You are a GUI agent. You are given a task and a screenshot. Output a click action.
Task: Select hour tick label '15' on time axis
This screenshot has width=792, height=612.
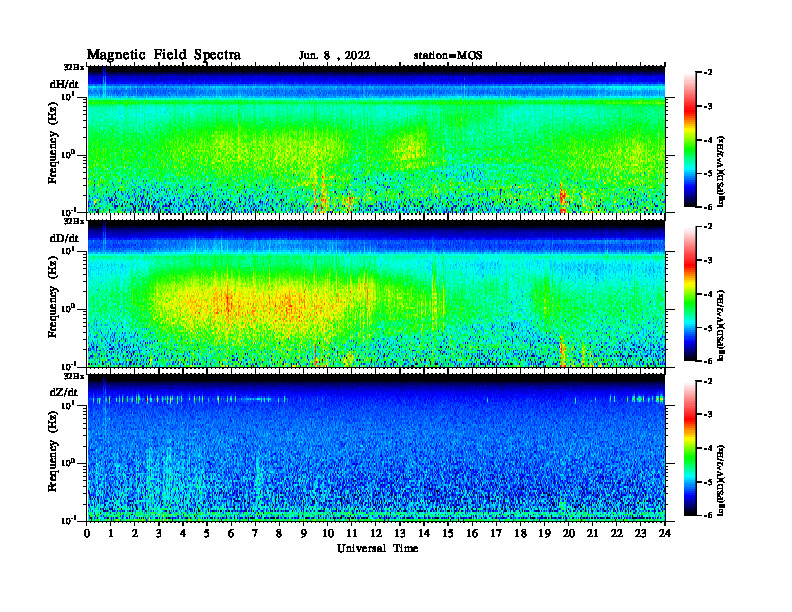448,534
